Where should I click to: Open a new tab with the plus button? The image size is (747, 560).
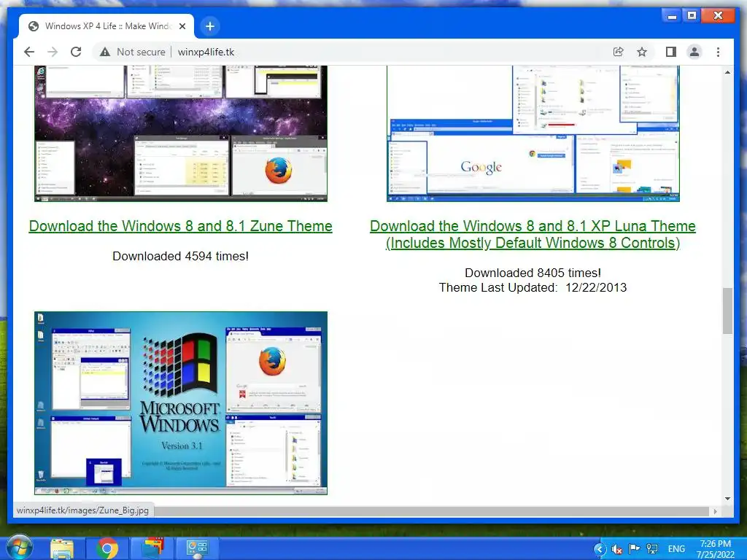[210, 26]
